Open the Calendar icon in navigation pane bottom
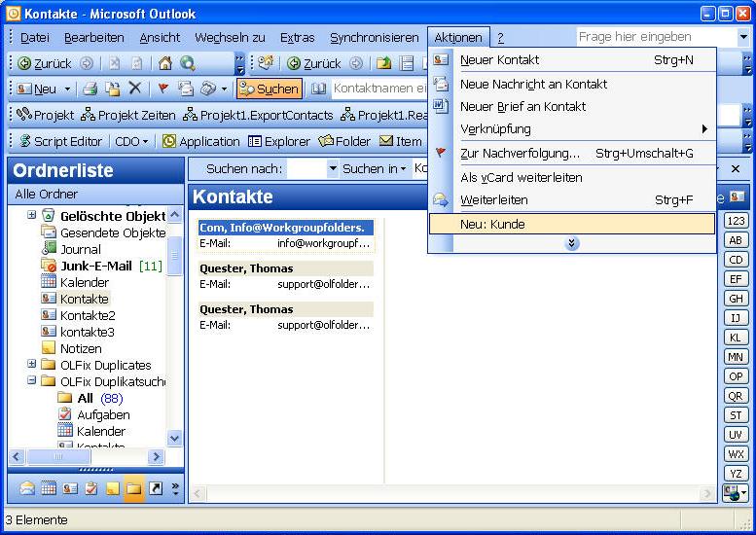The width and height of the screenshot is (756, 535). (49, 489)
